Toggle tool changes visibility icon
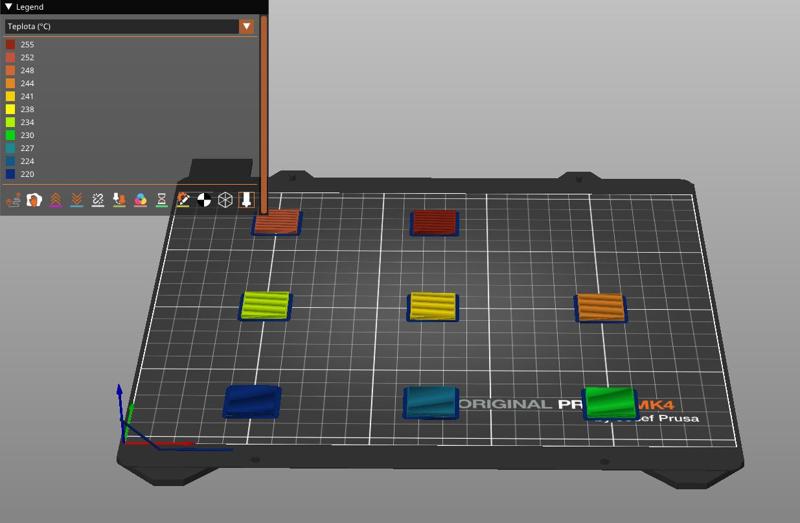Viewport: 800px width, 523px height. click(x=119, y=200)
